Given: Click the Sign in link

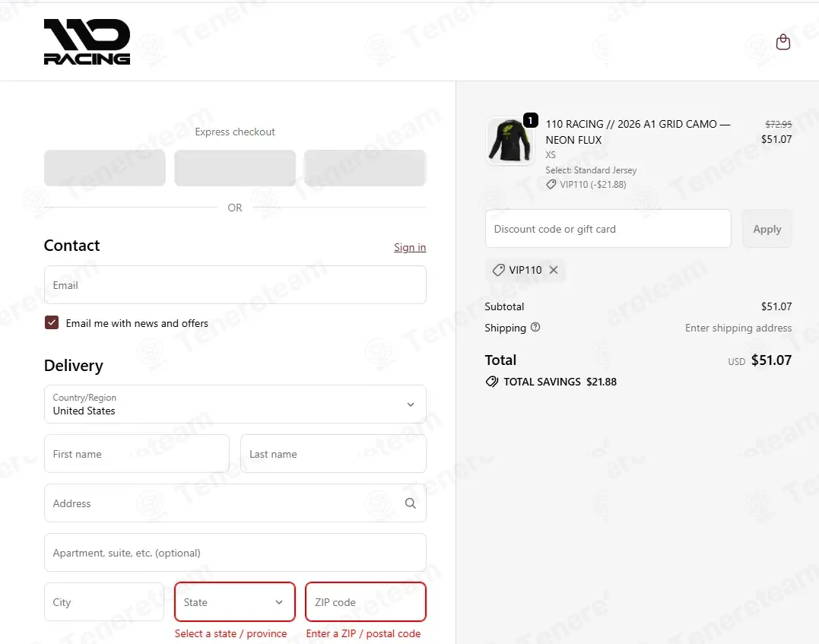Looking at the screenshot, I should tap(410, 247).
